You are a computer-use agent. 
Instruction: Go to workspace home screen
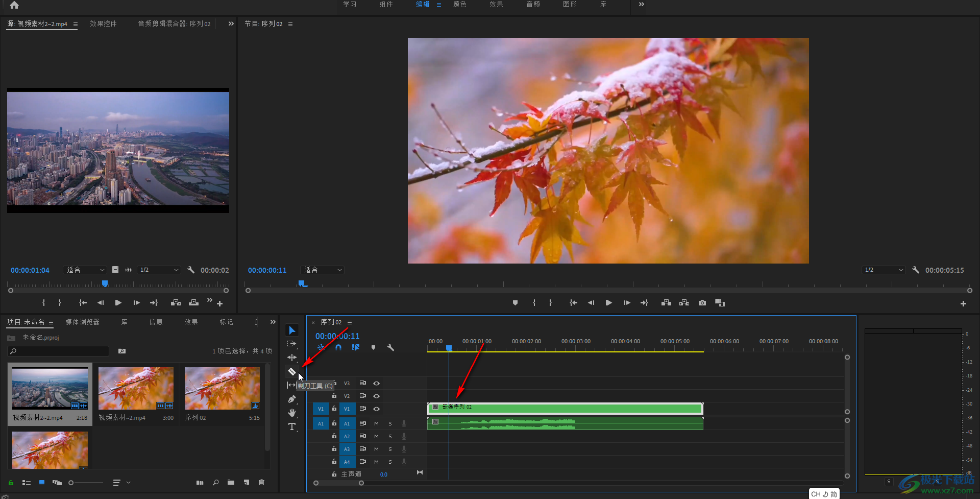point(14,5)
